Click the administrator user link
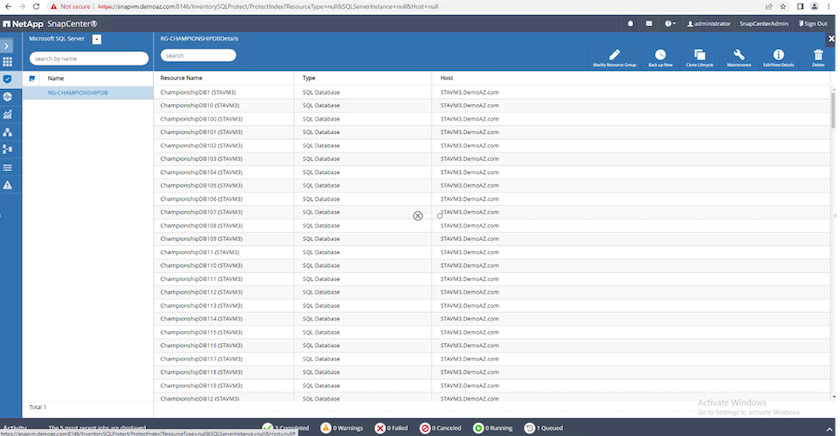This screenshot has height=436, width=840. click(709, 24)
